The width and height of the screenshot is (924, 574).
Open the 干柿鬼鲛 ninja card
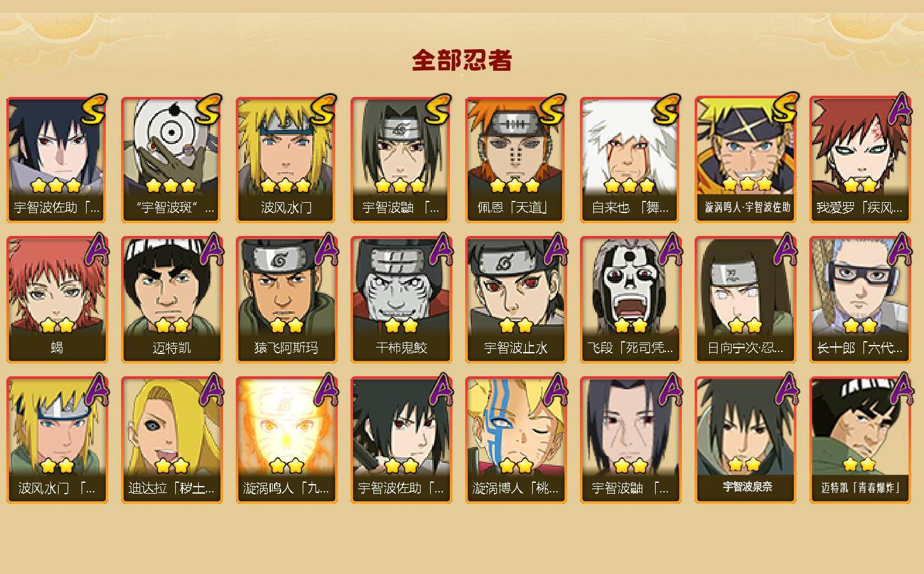coord(401,300)
